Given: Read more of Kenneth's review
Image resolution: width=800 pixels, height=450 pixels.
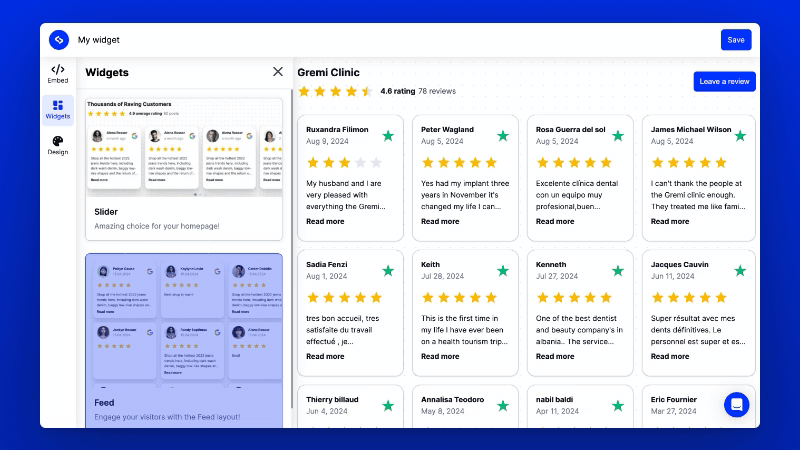Looking at the screenshot, I should 555,356.
